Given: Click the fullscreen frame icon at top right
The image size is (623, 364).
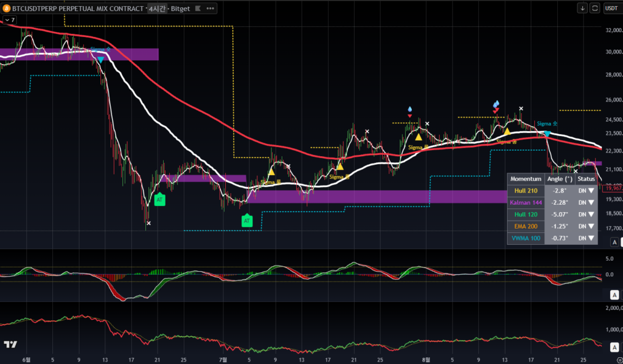Looking at the screenshot, I should pos(594,8).
